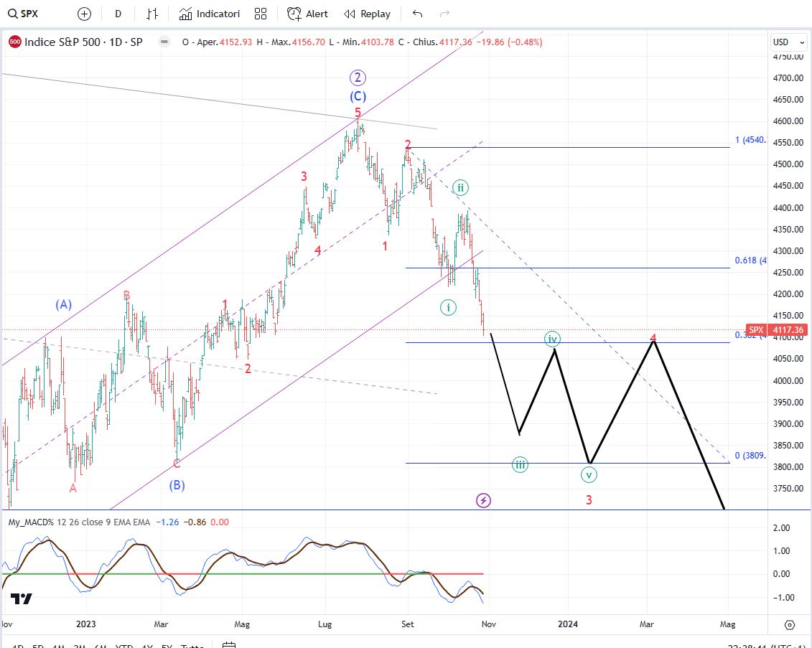Click the MACD value -1.26
The width and height of the screenshot is (812, 648).
167,522
